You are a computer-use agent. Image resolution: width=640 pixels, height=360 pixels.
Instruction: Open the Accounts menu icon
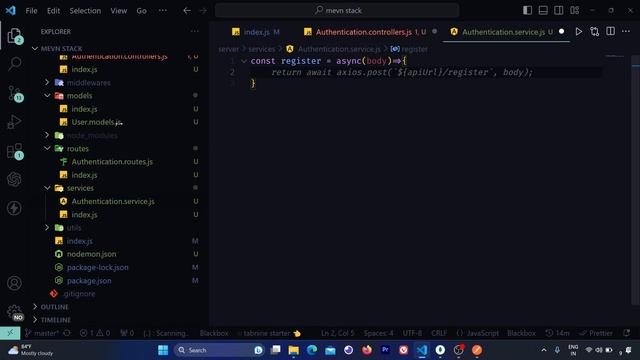coord(14,283)
